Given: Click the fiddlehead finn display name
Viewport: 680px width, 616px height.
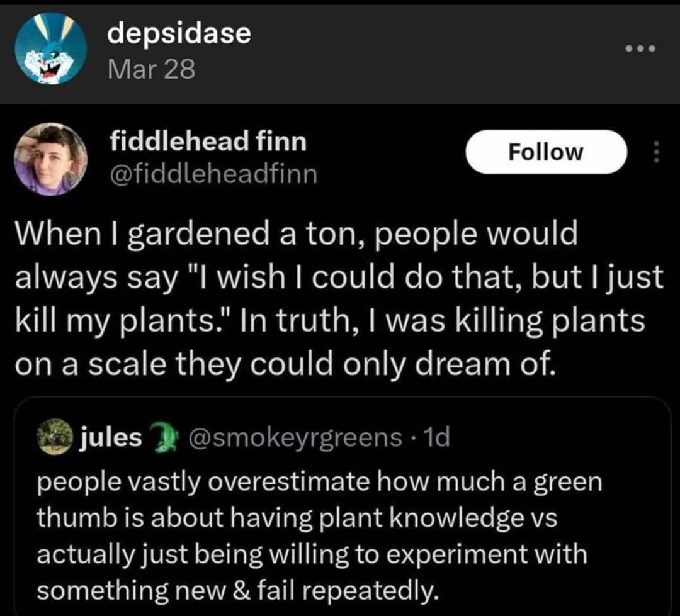Looking at the screenshot, I should click(208, 141).
